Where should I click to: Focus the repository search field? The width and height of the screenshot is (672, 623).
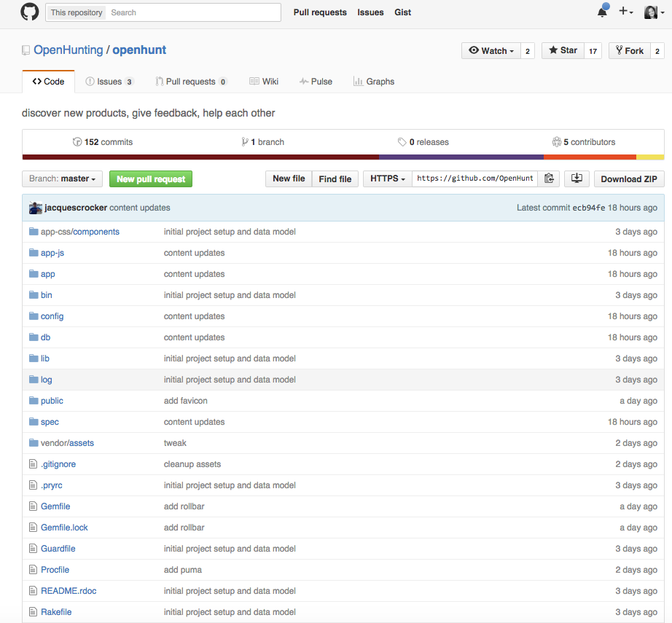pos(194,12)
